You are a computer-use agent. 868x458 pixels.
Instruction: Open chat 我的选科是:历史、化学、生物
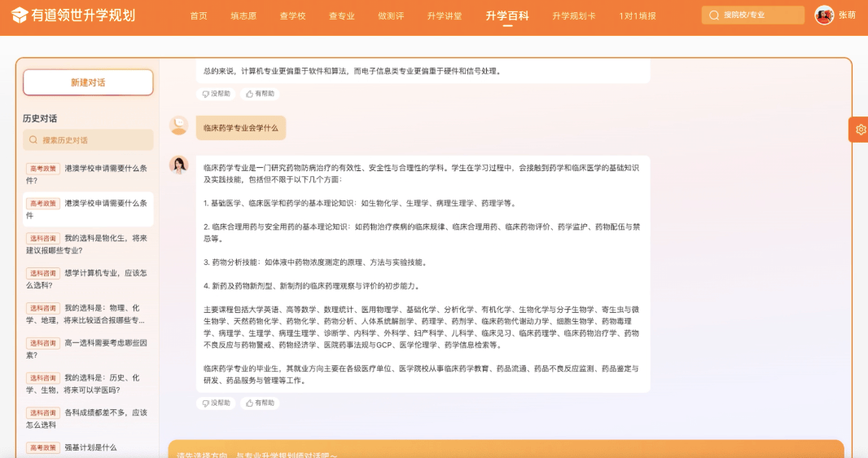tap(88, 383)
